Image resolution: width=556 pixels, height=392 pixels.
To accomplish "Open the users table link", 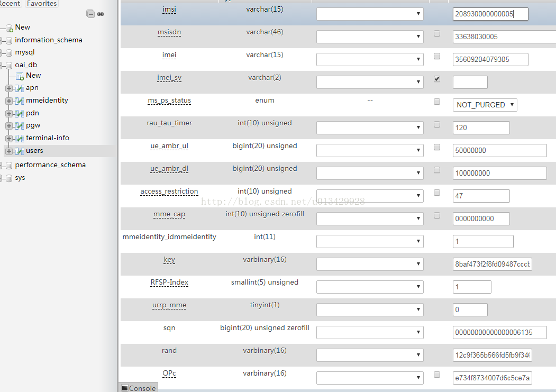I will [x=34, y=151].
